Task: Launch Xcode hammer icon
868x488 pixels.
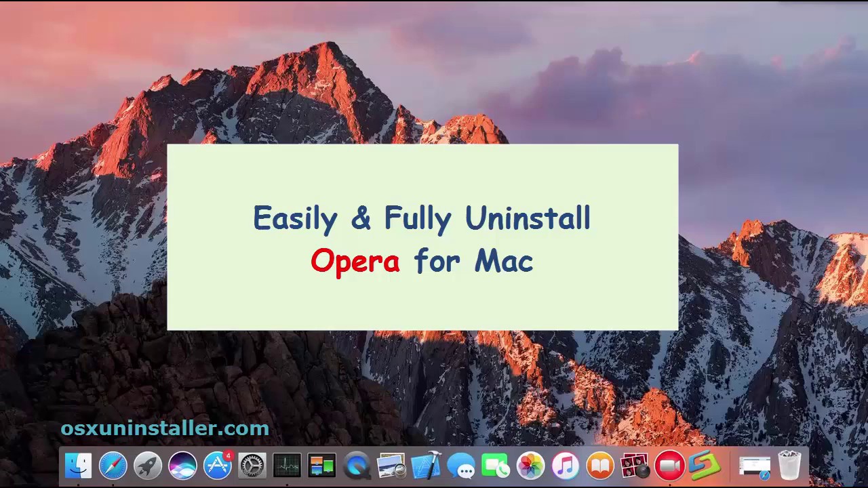Action: (x=426, y=466)
